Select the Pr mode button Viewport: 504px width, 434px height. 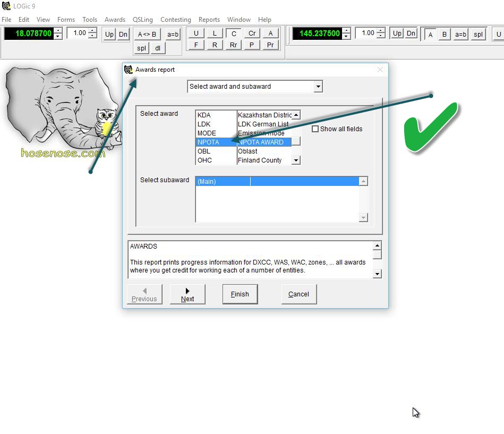pos(271,45)
